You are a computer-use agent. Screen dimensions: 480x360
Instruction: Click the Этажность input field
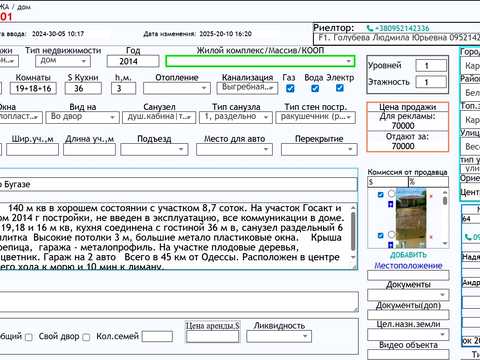click(x=431, y=82)
